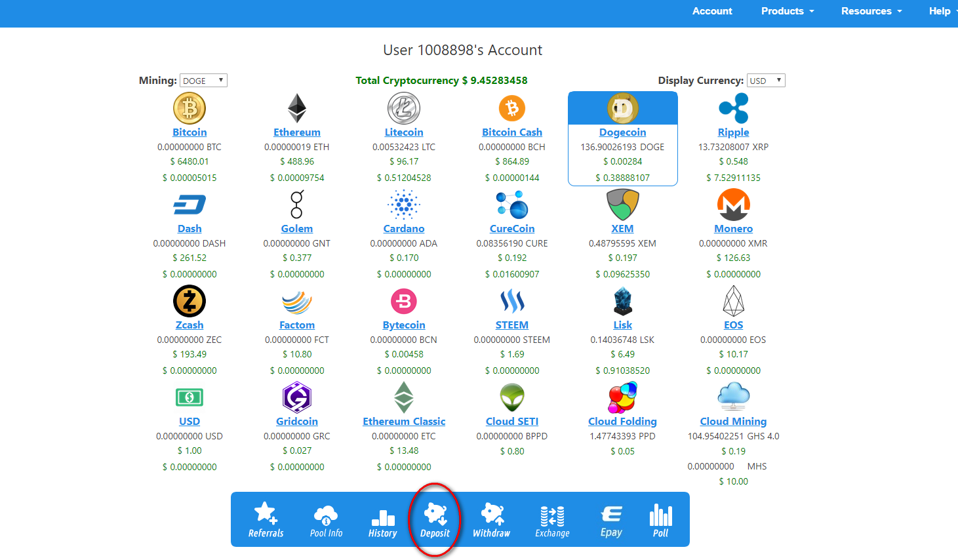The height and width of the screenshot is (560, 958).
Task: Click the Gridcoin purple G icon
Action: (x=297, y=397)
